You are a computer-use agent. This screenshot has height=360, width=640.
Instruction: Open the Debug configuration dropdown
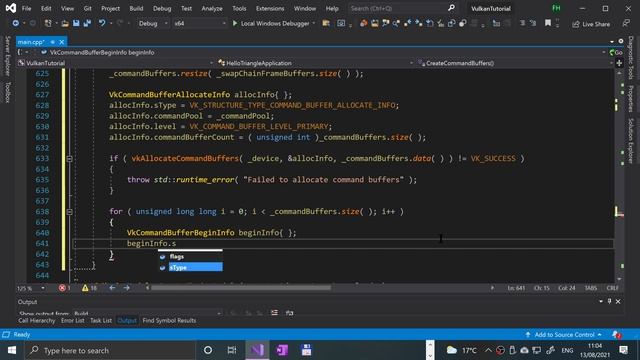[x=153, y=24]
